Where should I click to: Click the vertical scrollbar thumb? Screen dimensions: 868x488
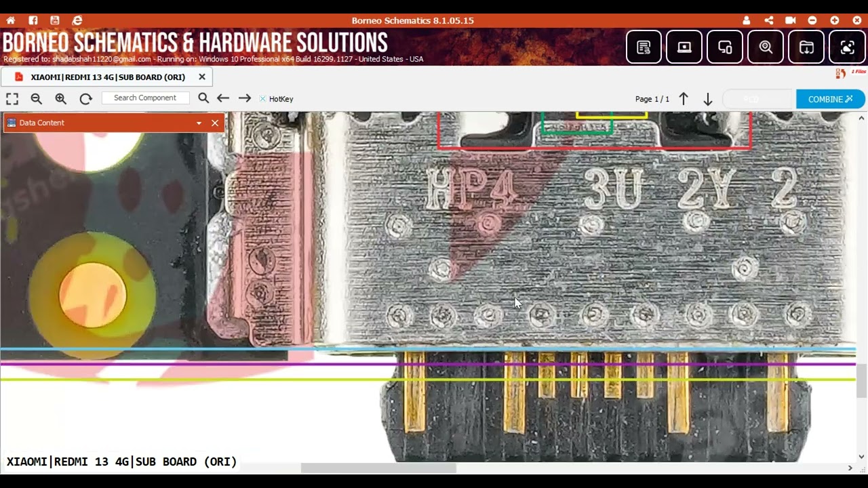tap(861, 380)
